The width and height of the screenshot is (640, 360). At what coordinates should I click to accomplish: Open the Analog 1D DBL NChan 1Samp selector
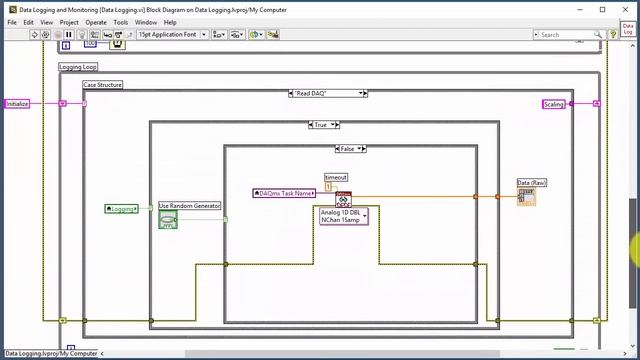[x=344, y=216]
